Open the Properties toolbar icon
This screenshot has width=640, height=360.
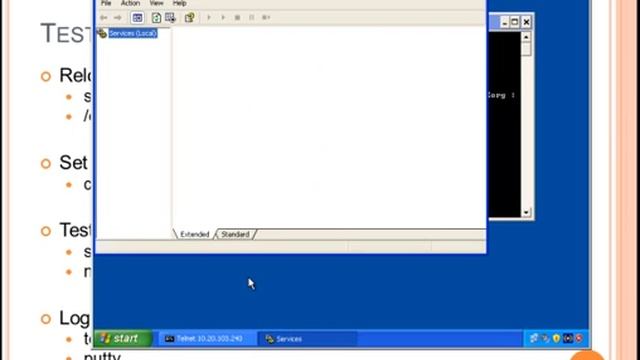tap(189, 18)
